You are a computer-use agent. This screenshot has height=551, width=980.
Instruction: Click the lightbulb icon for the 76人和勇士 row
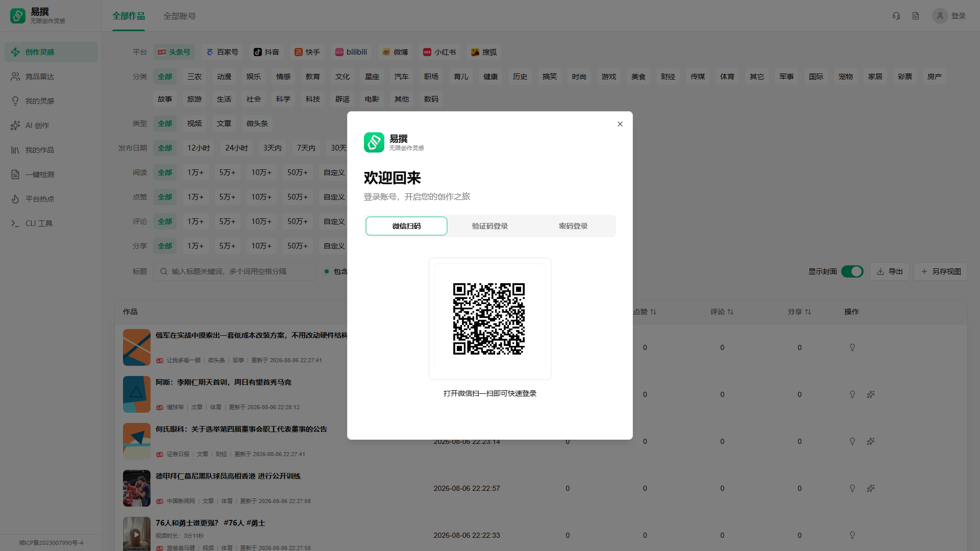pos(852,535)
